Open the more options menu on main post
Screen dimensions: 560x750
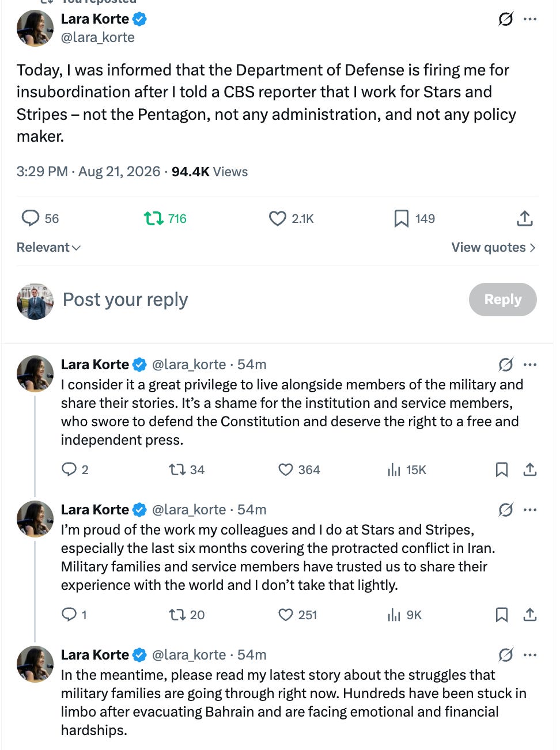[530, 20]
